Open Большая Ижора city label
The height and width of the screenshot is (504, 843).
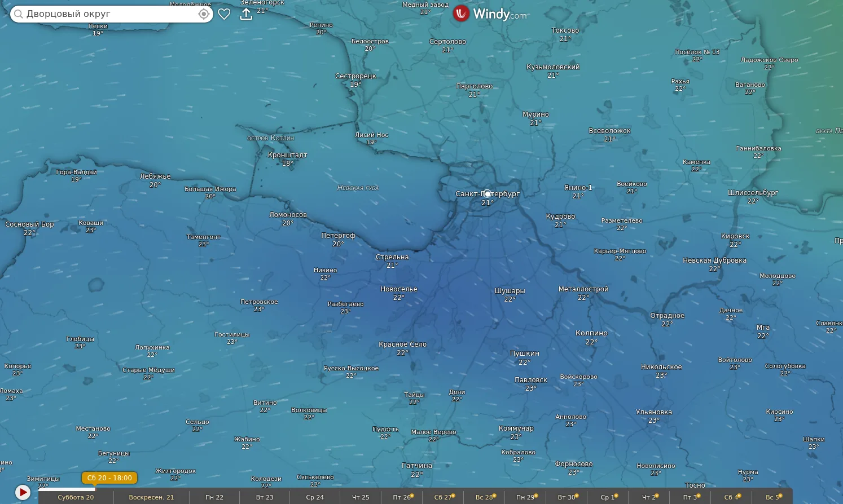[x=210, y=189]
